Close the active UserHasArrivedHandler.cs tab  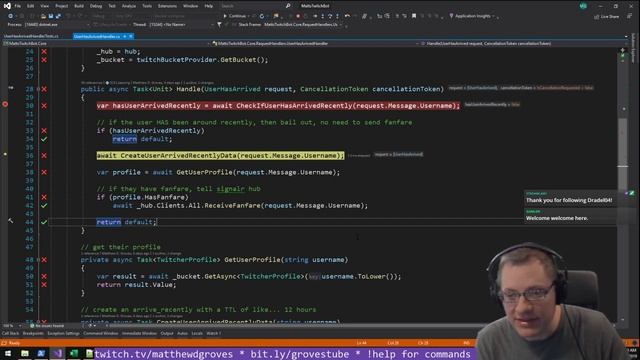(131, 36)
